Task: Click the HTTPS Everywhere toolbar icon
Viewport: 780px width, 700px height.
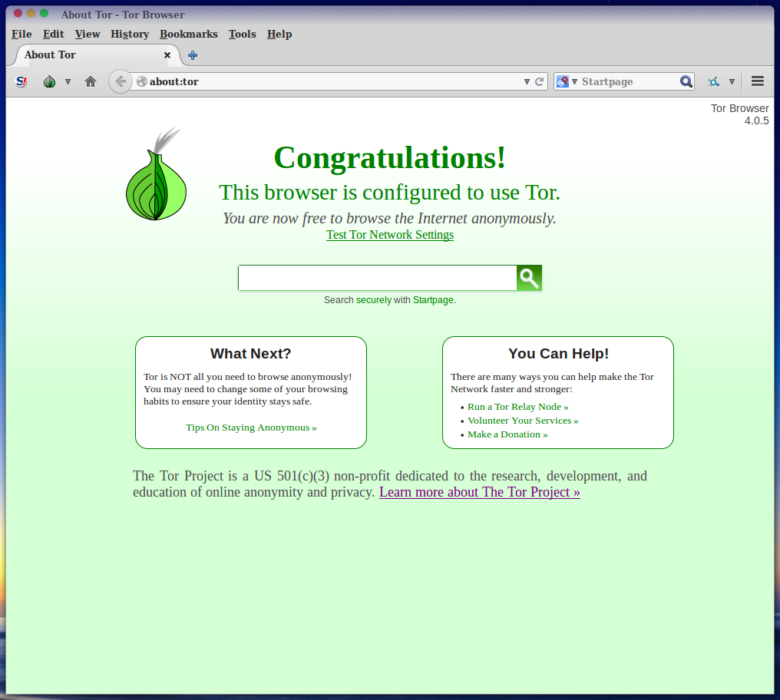Action: 714,81
